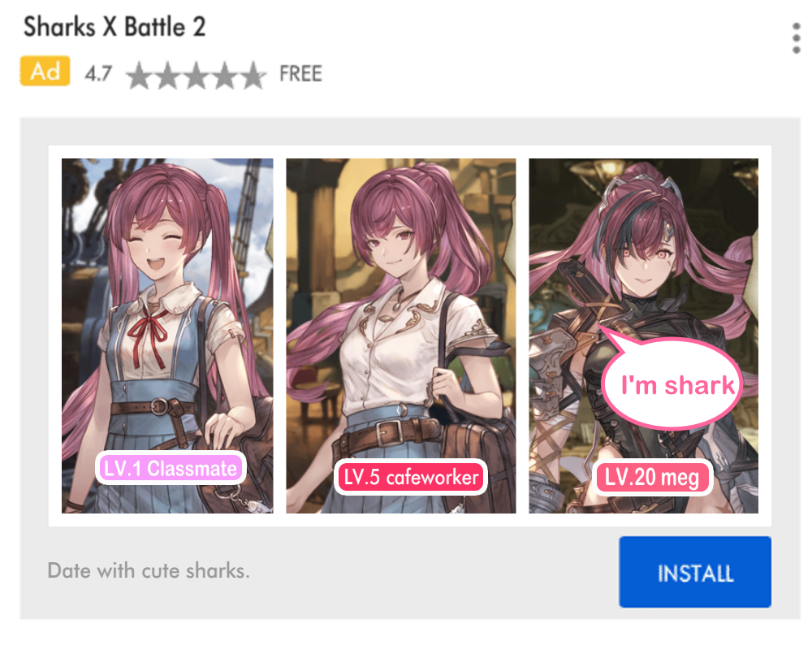Click the LV.1 Classmate label
The image size is (812, 650).
pyautogui.click(x=171, y=469)
